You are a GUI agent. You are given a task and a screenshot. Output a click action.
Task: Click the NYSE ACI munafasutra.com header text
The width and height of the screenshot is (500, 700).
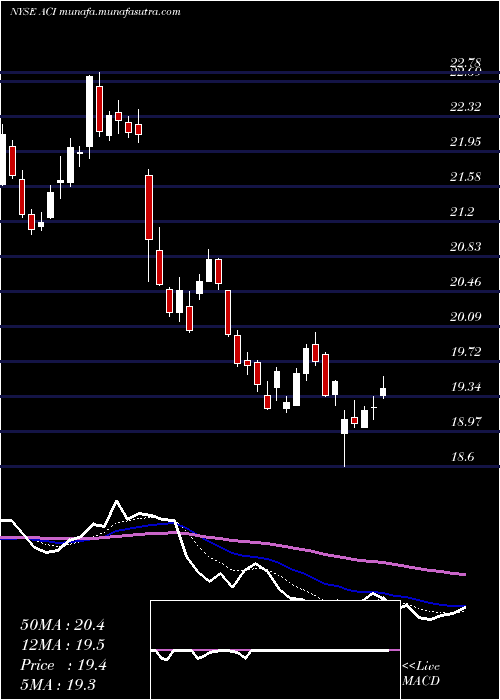pyautogui.click(x=95, y=12)
